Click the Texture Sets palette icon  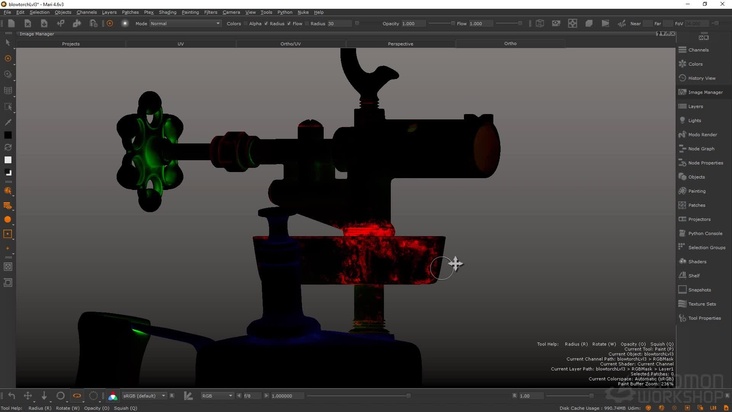[683, 304]
